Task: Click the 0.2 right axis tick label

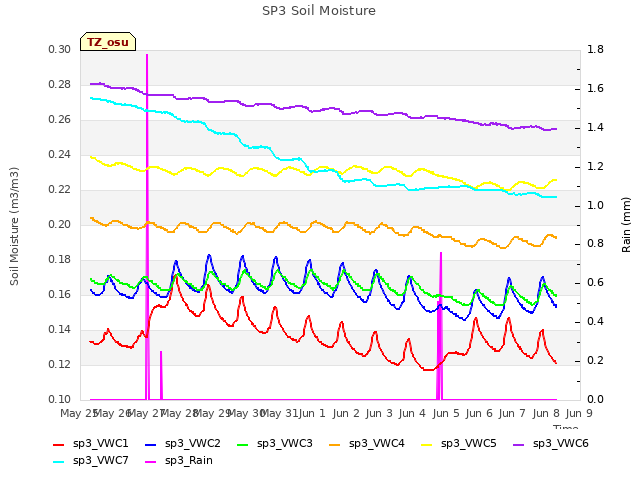Action: tap(595, 361)
